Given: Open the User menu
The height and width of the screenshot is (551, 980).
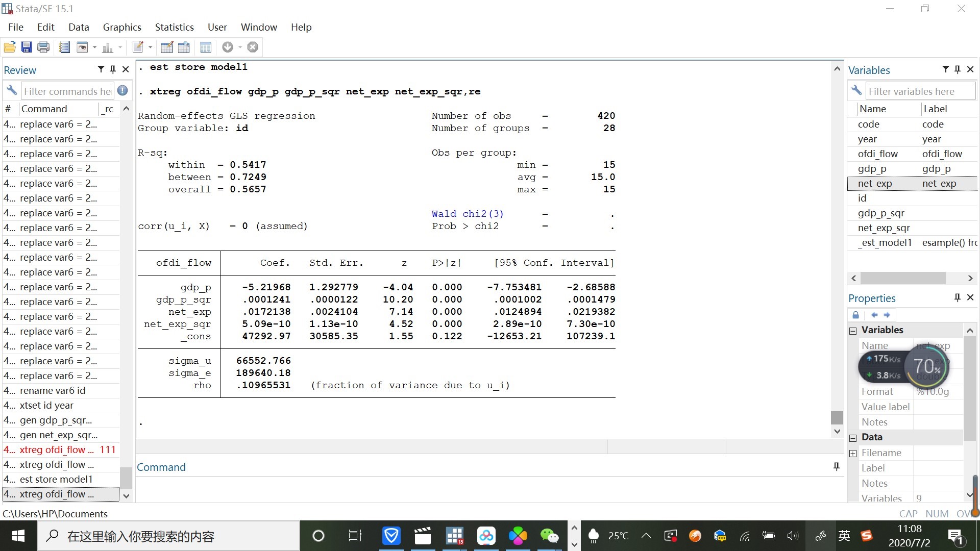Looking at the screenshot, I should pyautogui.click(x=217, y=27).
